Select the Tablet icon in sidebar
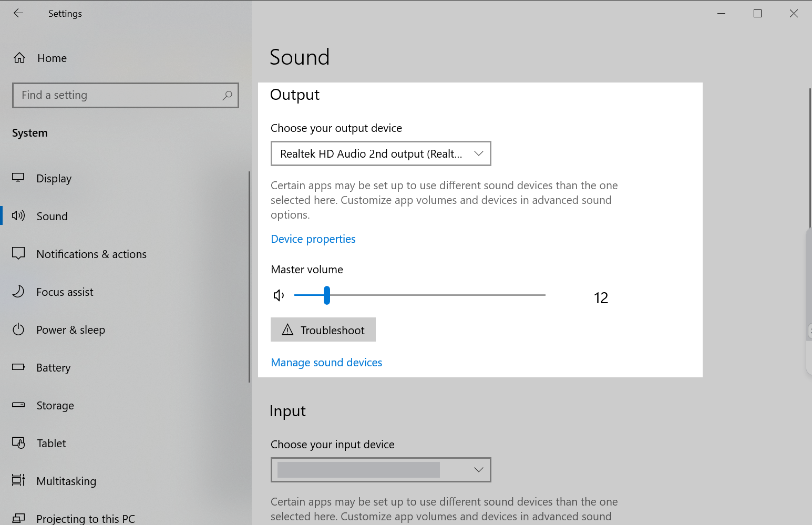This screenshot has height=525, width=812. click(x=19, y=443)
